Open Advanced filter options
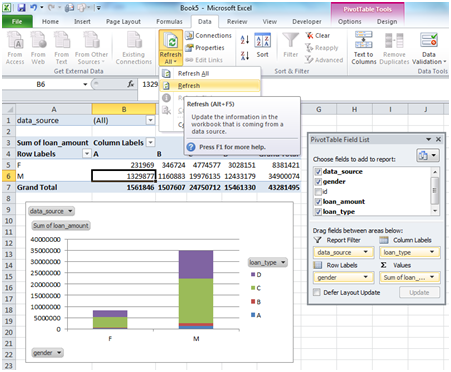The image size is (451, 372). click(324, 60)
